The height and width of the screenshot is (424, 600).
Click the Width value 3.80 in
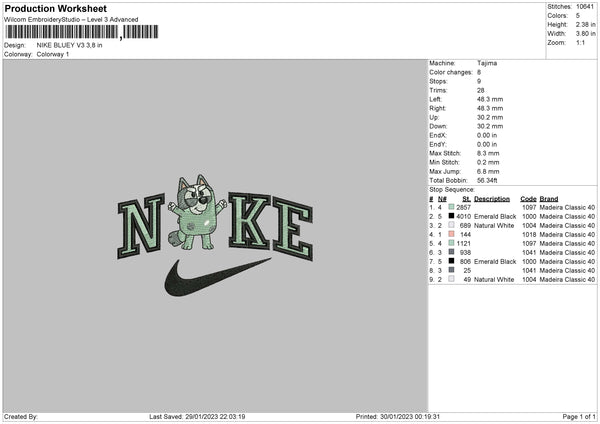point(586,34)
